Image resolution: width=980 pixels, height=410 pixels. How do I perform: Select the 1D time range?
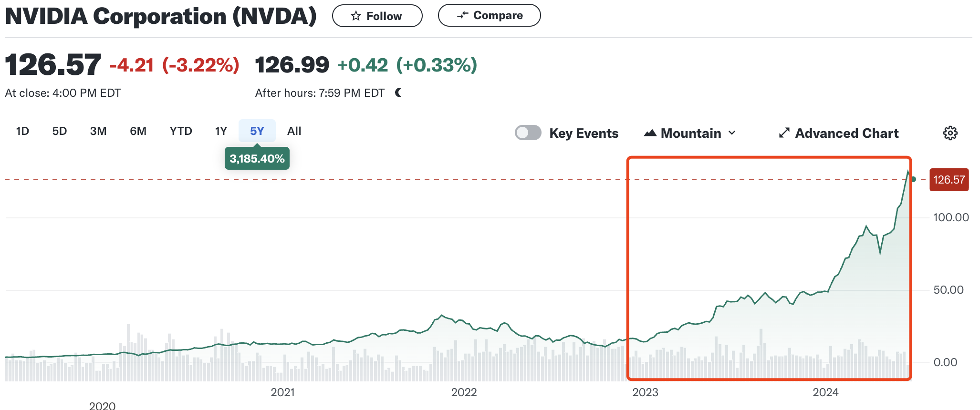click(22, 131)
